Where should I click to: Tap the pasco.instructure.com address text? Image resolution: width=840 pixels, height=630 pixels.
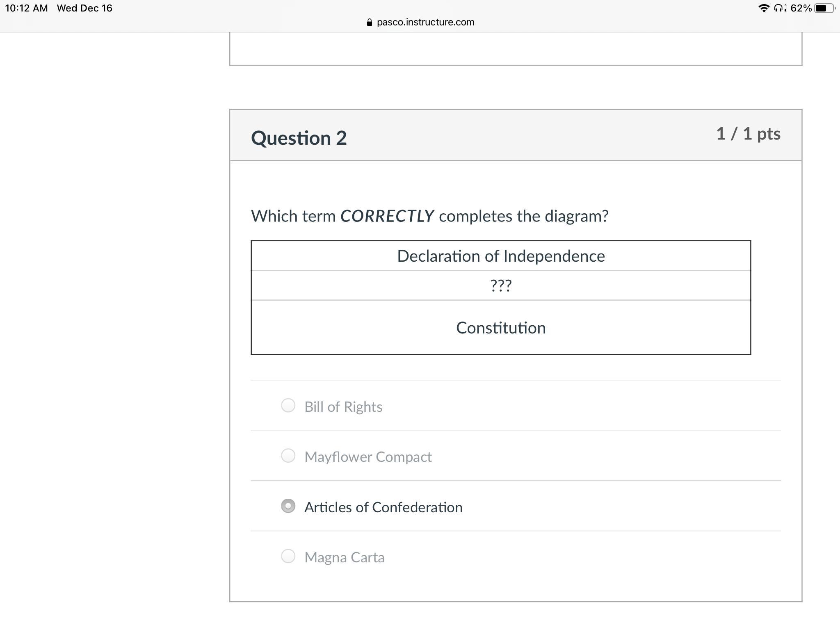pyautogui.click(x=425, y=23)
